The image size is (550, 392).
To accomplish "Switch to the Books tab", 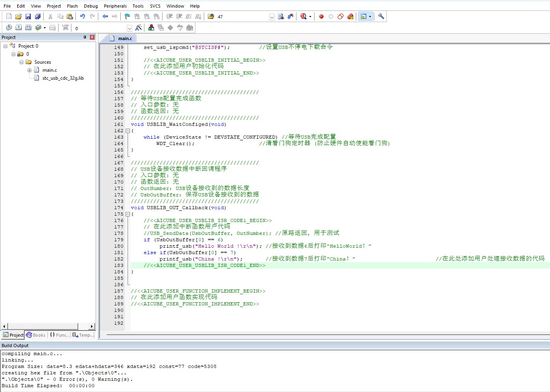I will pyautogui.click(x=36, y=335).
